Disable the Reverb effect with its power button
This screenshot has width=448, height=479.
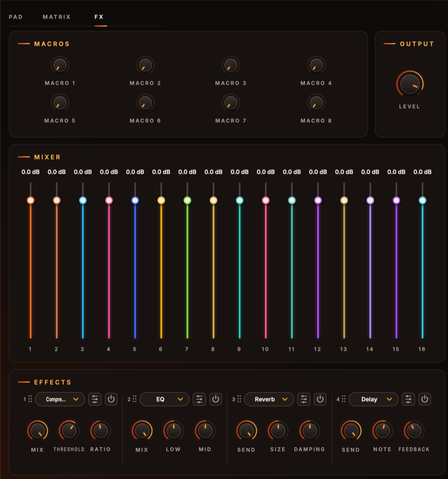tap(320, 399)
